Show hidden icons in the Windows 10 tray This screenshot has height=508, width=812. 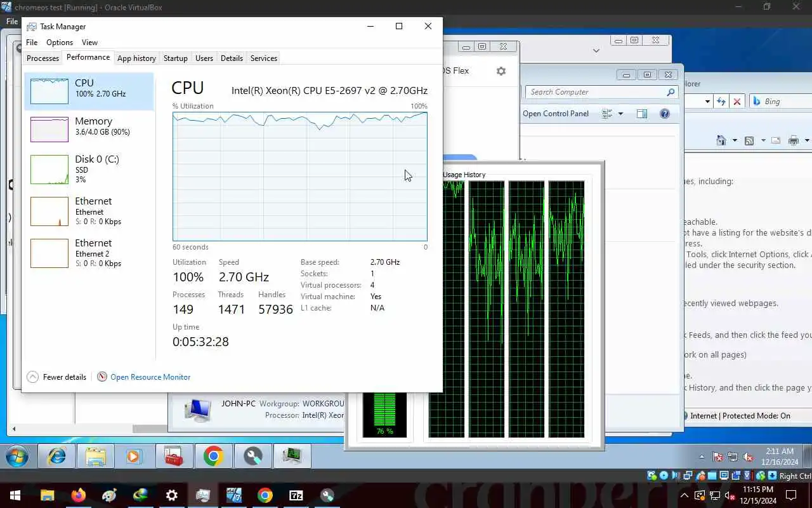(x=684, y=495)
